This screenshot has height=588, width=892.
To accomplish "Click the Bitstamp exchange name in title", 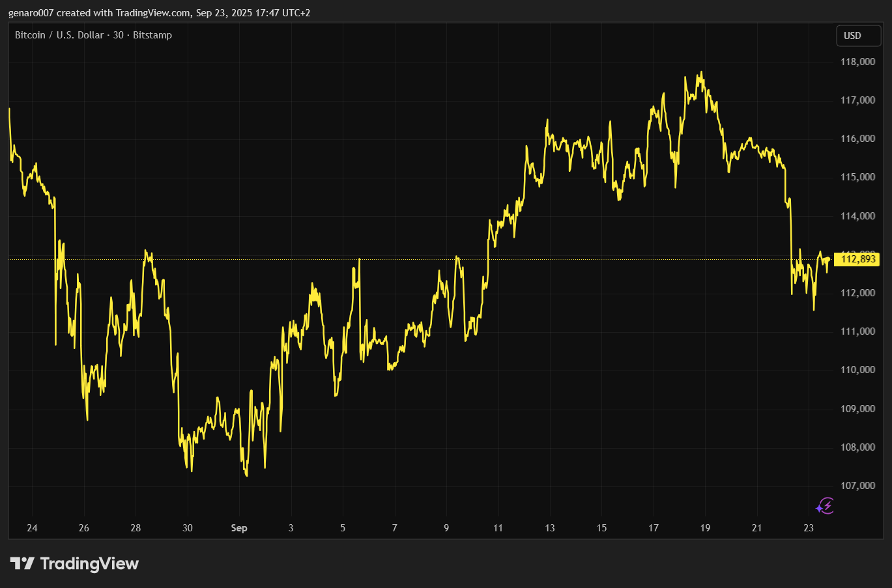I will pos(152,35).
